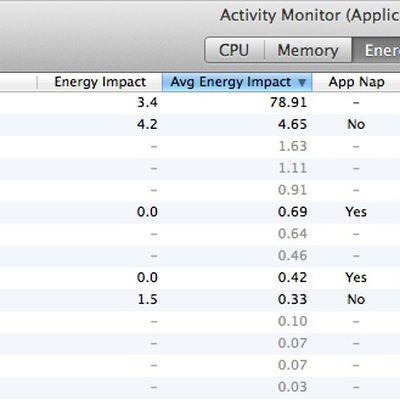Switch to the Memory tab
400x400 pixels.
point(308,50)
